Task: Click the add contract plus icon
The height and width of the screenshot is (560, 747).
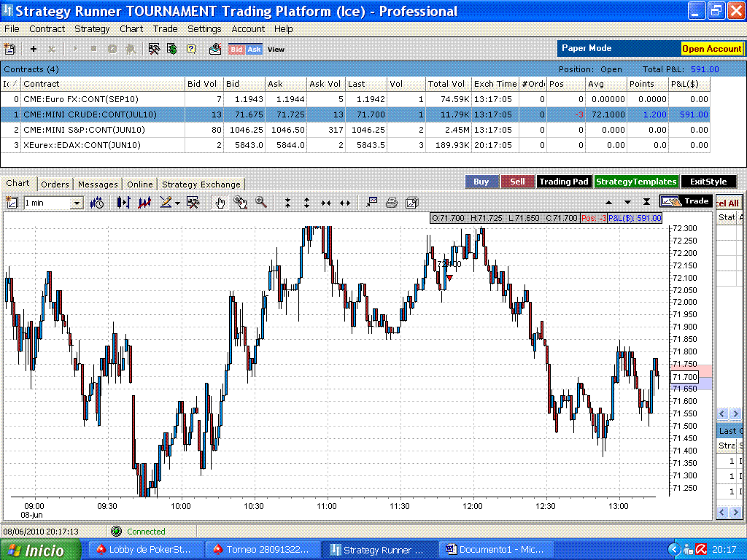Action: 33,49
